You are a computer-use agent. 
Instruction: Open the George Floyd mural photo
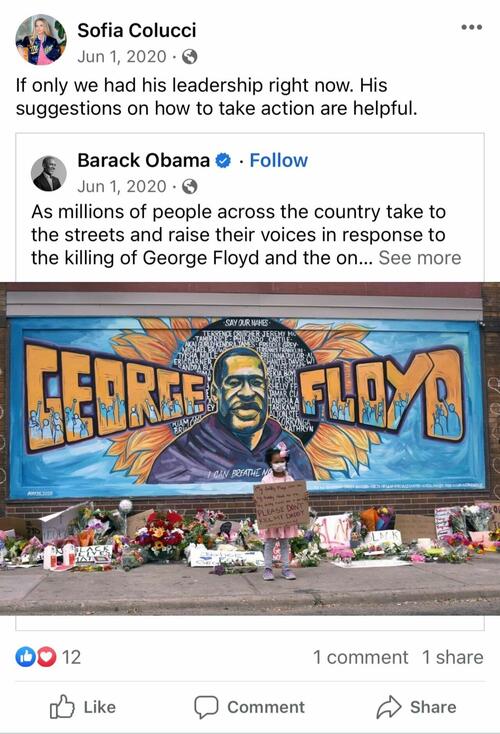pyautogui.click(x=250, y=448)
